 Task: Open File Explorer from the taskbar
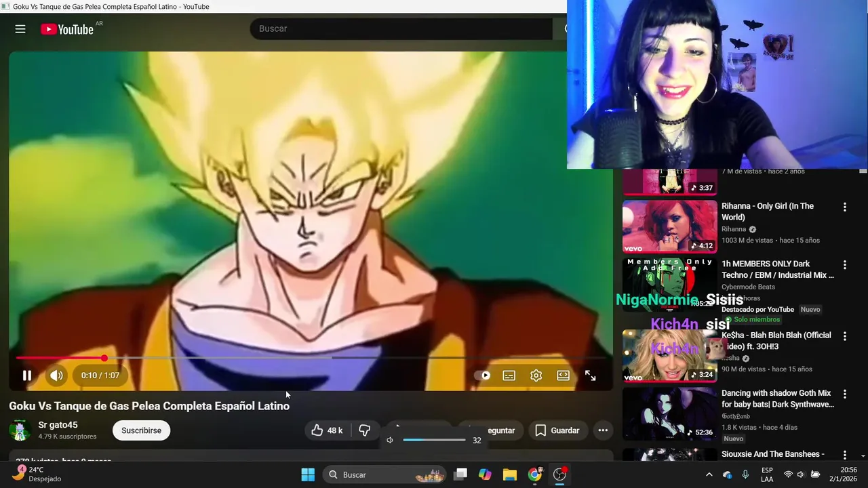tap(510, 474)
